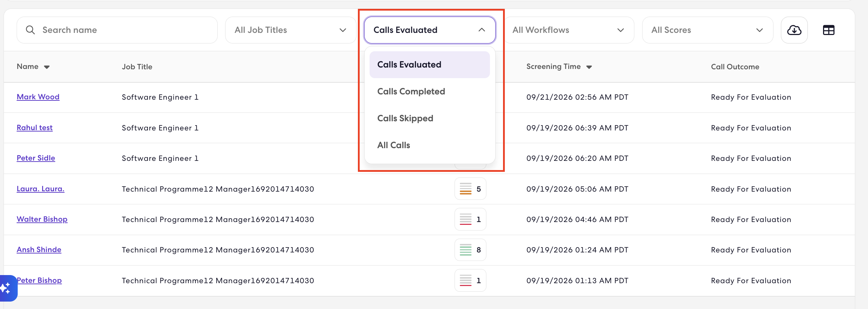Click Peter Sidle's Ready For Evaluation outcome
Image resolution: width=868 pixels, height=309 pixels.
click(x=751, y=158)
